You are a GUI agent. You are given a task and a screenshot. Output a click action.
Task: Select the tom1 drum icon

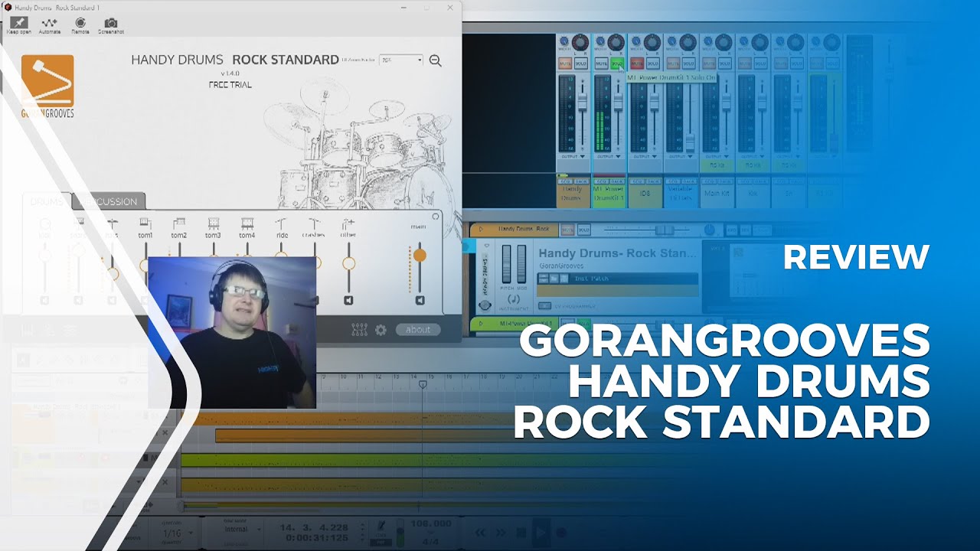click(145, 223)
